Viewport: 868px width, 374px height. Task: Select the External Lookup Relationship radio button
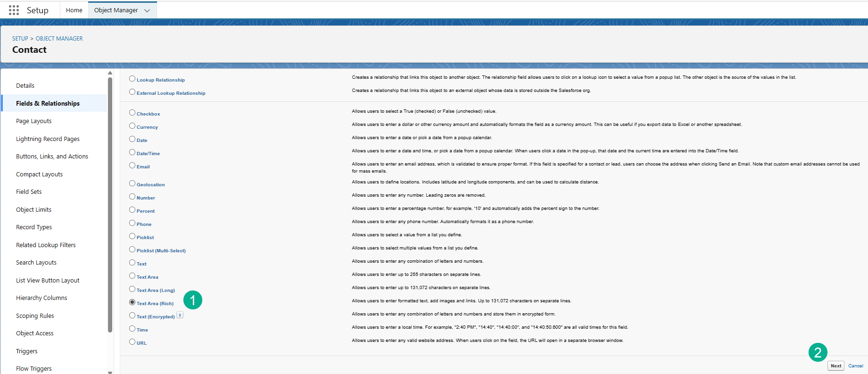pyautogui.click(x=132, y=92)
